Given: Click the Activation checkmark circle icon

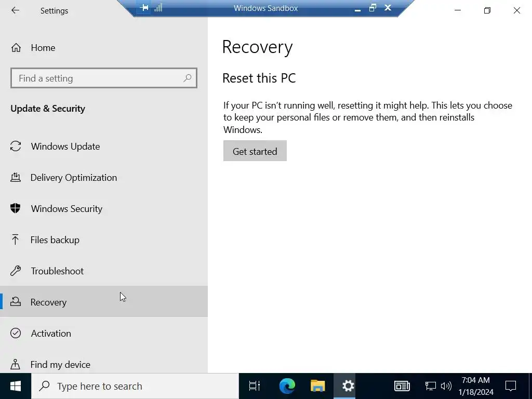Looking at the screenshot, I should click(x=16, y=333).
